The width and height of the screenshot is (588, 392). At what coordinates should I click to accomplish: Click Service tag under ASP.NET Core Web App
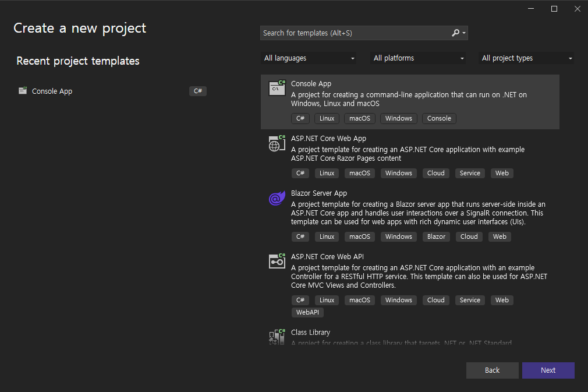click(470, 173)
